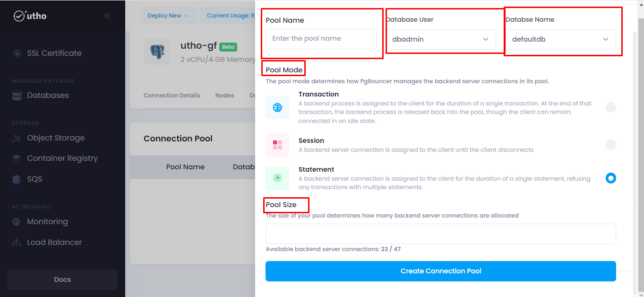Open the Docs button
The width and height of the screenshot is (644, 297).
(62, 280)
